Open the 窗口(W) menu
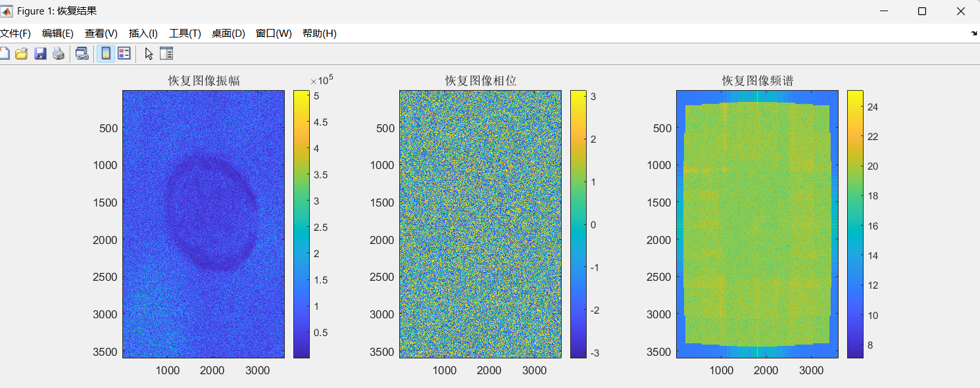This screenshot has height=388, width=980. [274, 34]
